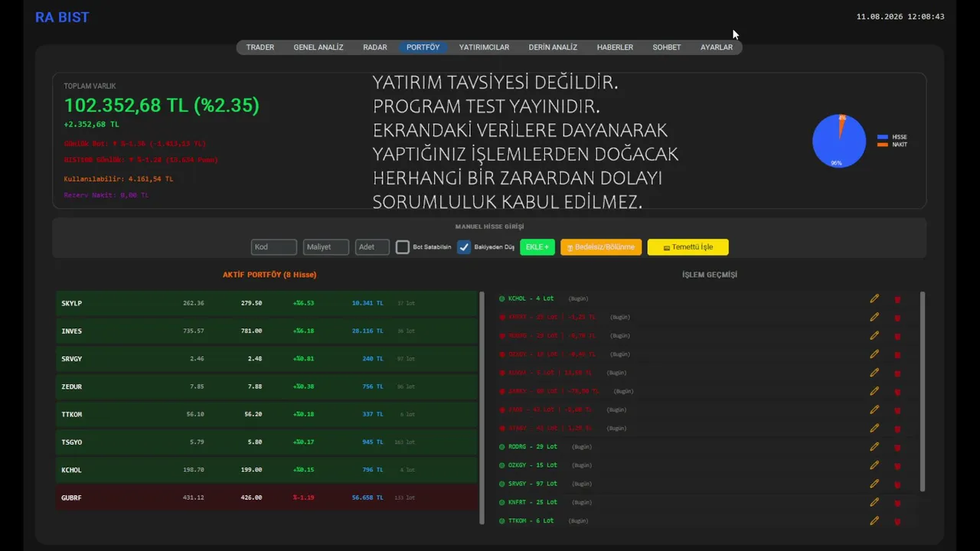Select the TTKOM portfolio row
The image size is (980, 551).
point(266,414)
